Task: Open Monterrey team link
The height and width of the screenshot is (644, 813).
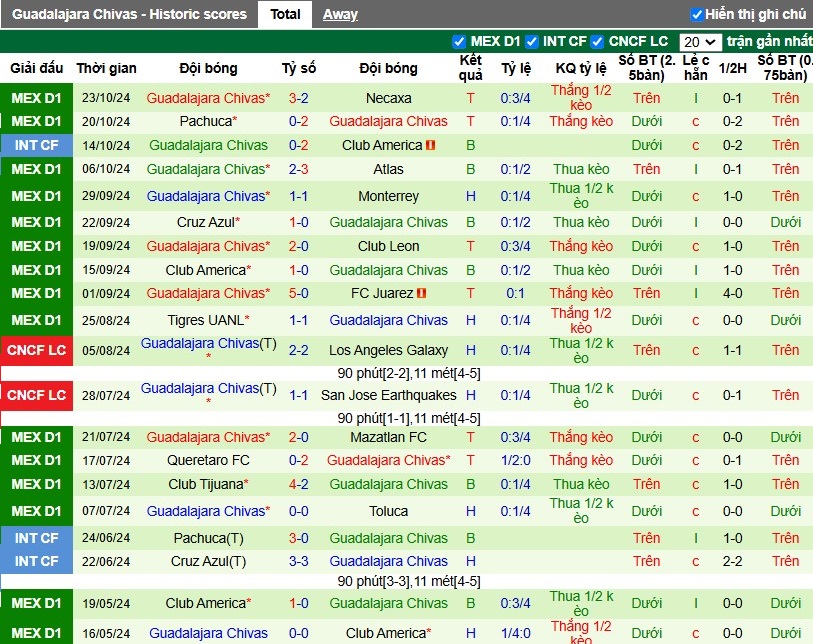Action: click(x=388, y=196)
